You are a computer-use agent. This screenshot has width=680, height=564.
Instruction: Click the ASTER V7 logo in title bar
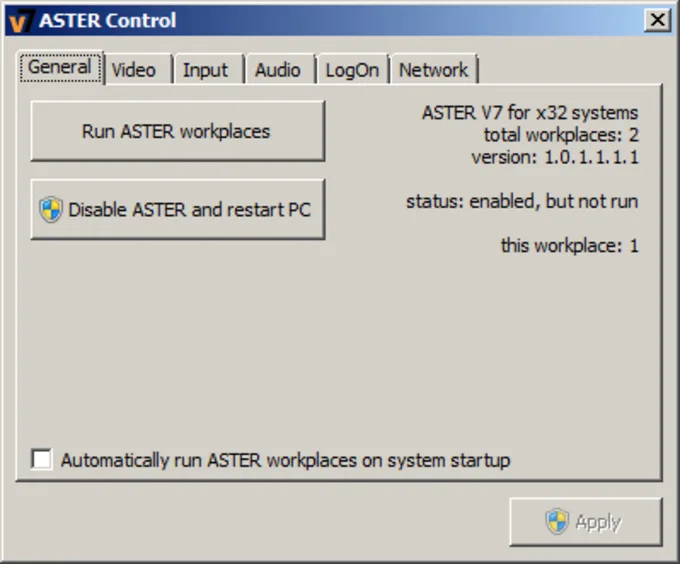pyautogui.click(x=21, y=20)
